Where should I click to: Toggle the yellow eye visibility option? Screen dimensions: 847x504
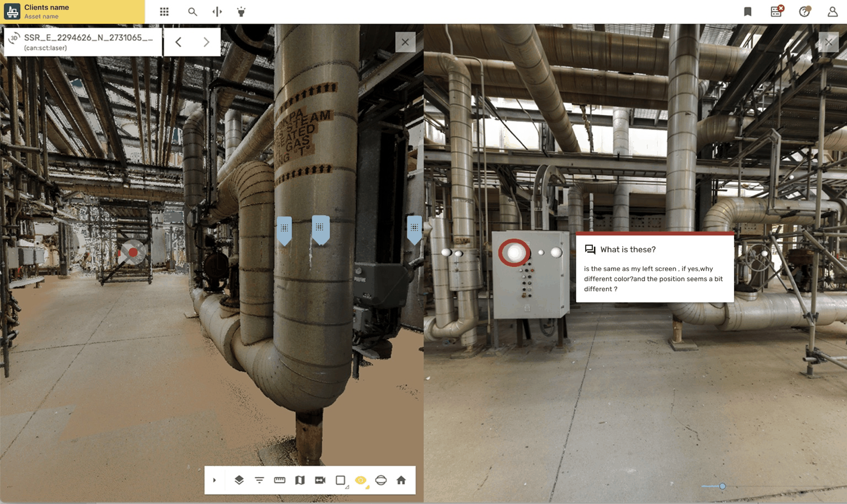[361, 480]
